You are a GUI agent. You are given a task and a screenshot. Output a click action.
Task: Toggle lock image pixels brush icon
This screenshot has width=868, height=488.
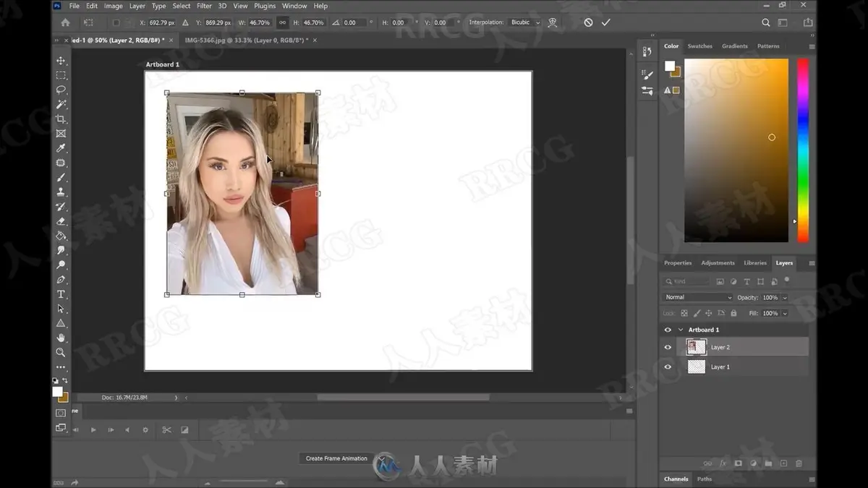click(x=697, y=313)
